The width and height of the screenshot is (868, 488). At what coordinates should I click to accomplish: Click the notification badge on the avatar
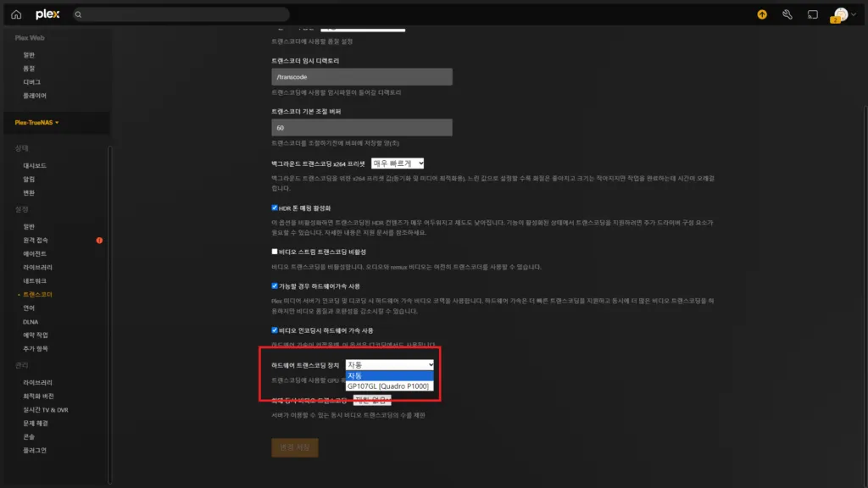click(836, 19)
